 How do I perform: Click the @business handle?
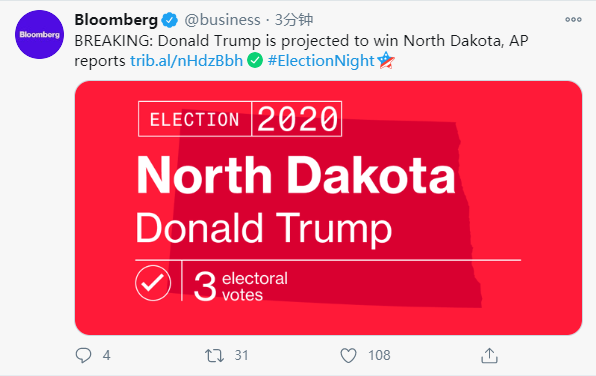coord(222,20)
